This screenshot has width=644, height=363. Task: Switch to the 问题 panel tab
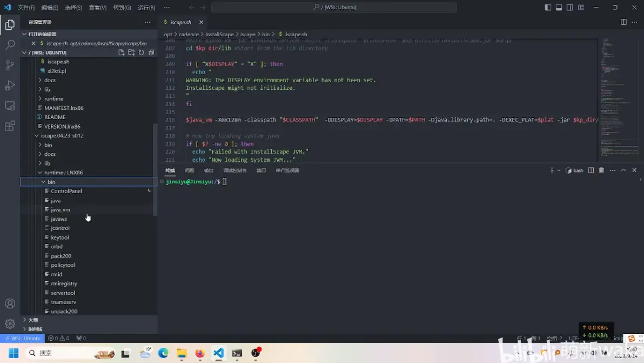189,170
